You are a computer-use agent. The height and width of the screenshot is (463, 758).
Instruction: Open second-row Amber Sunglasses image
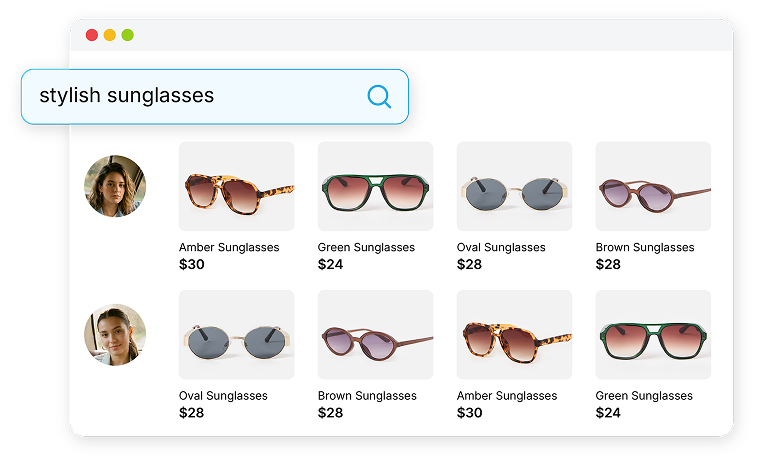click(x=514, y=334)
